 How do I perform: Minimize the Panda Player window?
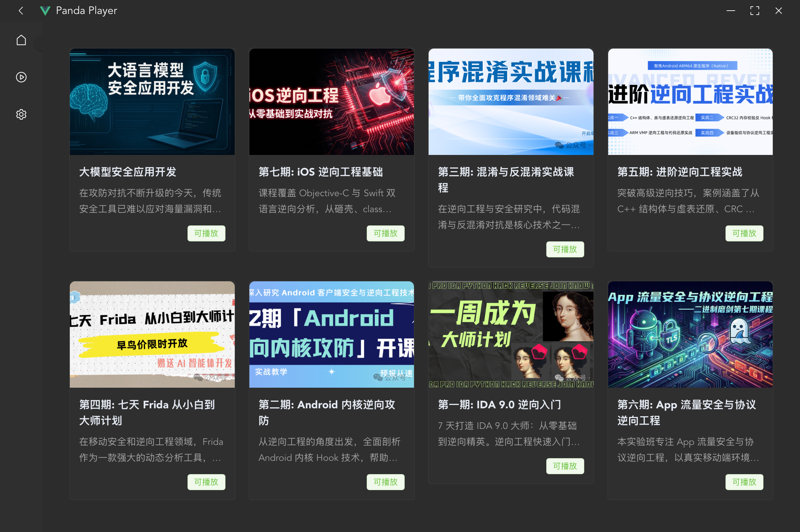(x=731, y=11)
